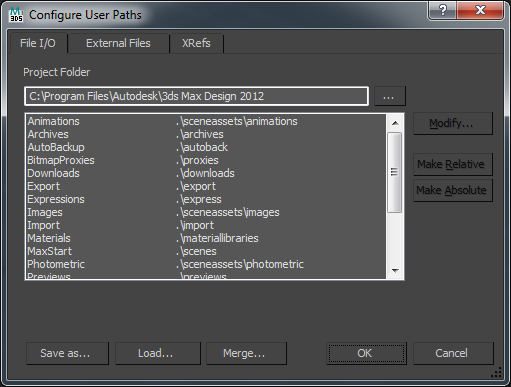
Task: Select the MaxStart path row
Action: (x=206, y=251)
